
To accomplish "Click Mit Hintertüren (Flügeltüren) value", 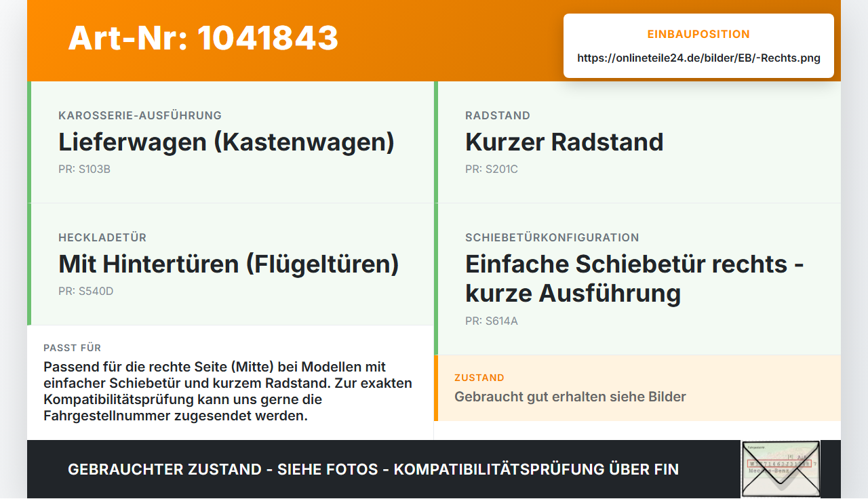I will click(229, 264).
